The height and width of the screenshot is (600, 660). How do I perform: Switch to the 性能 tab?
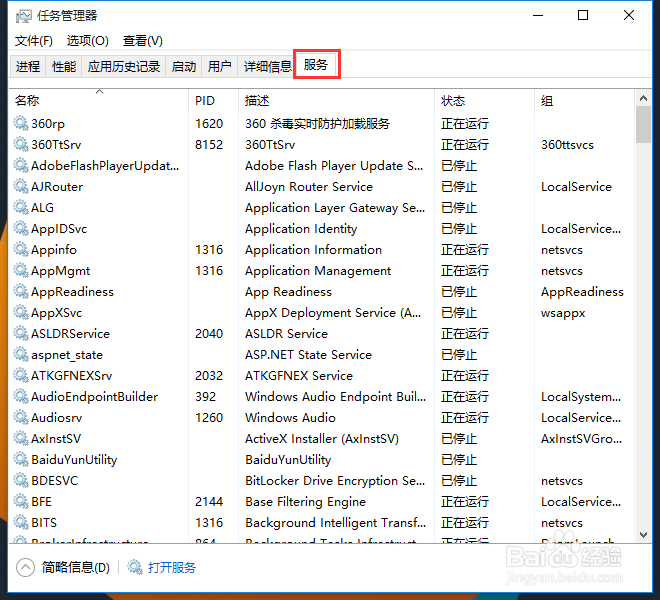tap(64, 67)
